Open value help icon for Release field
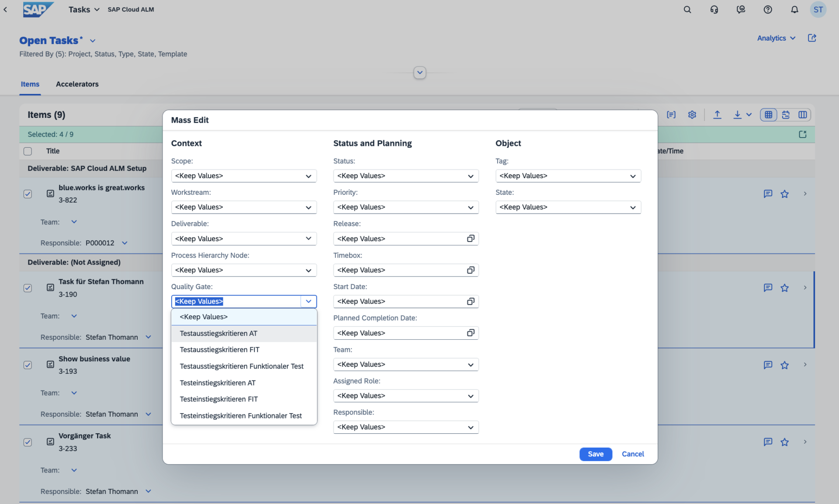The image size is (839, 504). pos(471,238)
